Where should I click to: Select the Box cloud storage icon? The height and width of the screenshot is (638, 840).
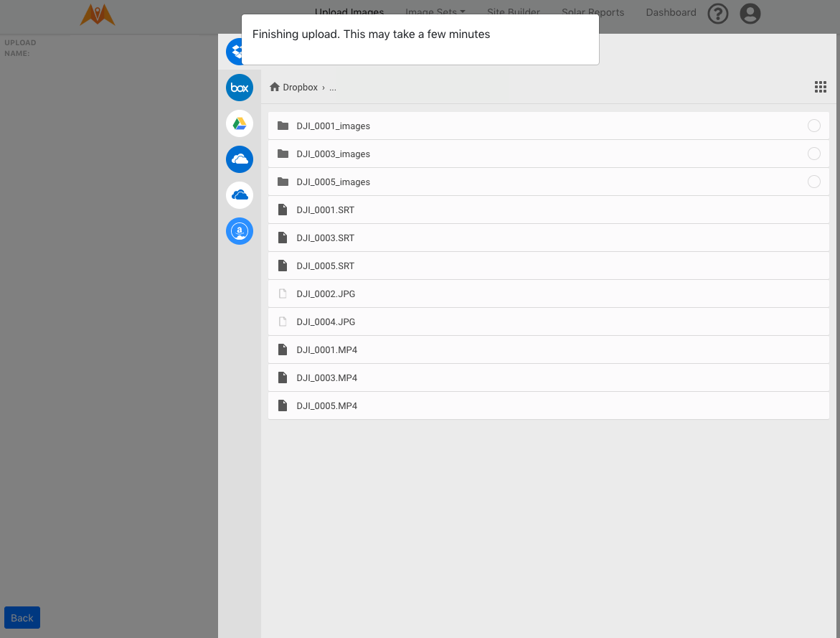click(x=240, y=88)
